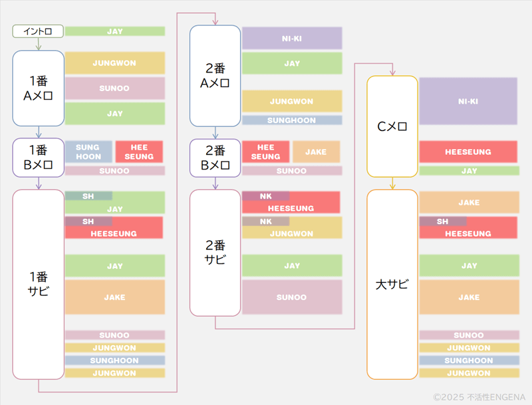Click the JAY bar beside イントロ
The image size is (532, 405).
tap(114, 31)
